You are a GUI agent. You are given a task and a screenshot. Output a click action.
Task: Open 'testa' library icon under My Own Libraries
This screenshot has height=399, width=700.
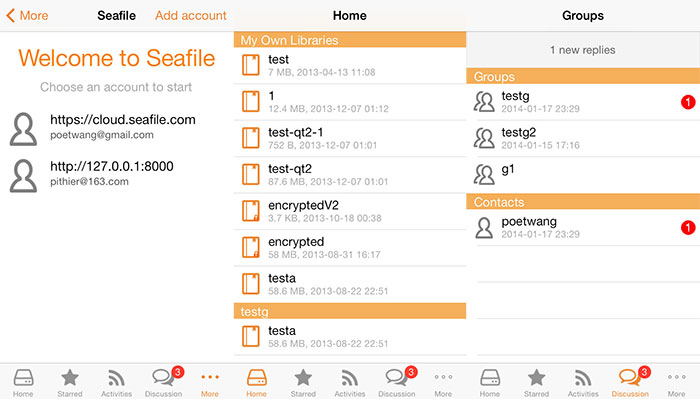pos(251,284)
